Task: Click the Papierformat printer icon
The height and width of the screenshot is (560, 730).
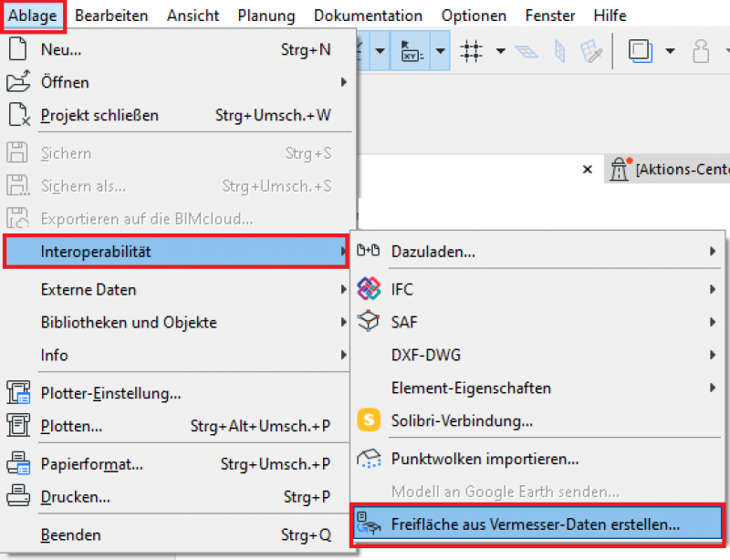Action: [18, 464]
